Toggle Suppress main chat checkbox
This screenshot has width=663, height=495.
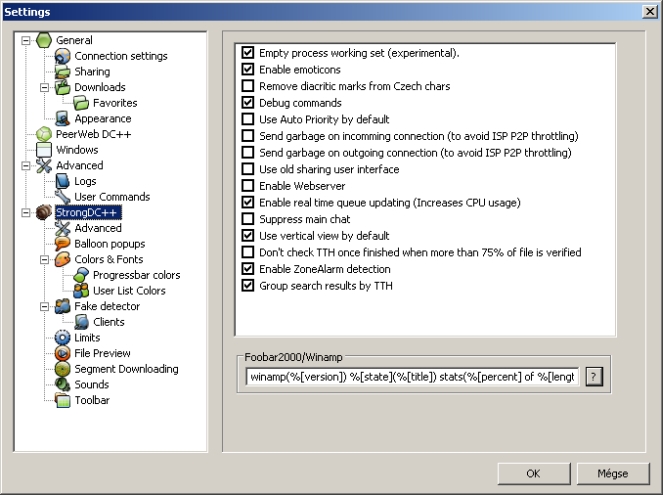coord(247,219)
